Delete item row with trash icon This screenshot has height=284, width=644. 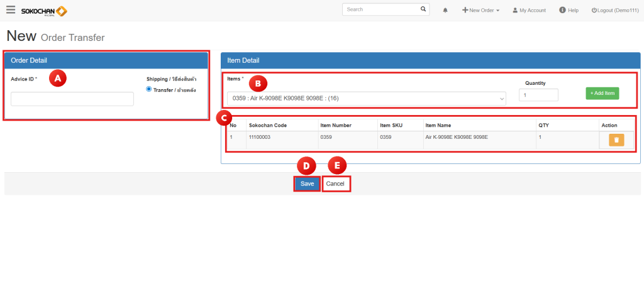[x=616, y=140]
